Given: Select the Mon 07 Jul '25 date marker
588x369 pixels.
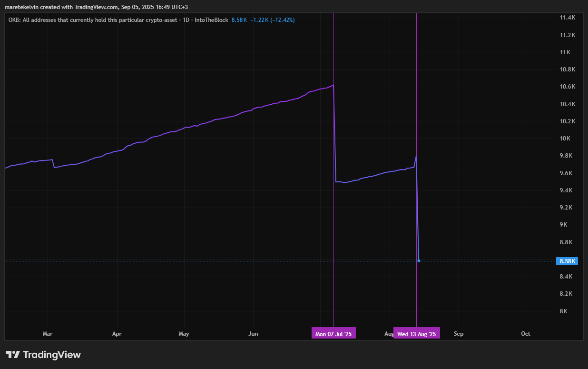Looking at the screenshot, I should [x=333, y=334].
